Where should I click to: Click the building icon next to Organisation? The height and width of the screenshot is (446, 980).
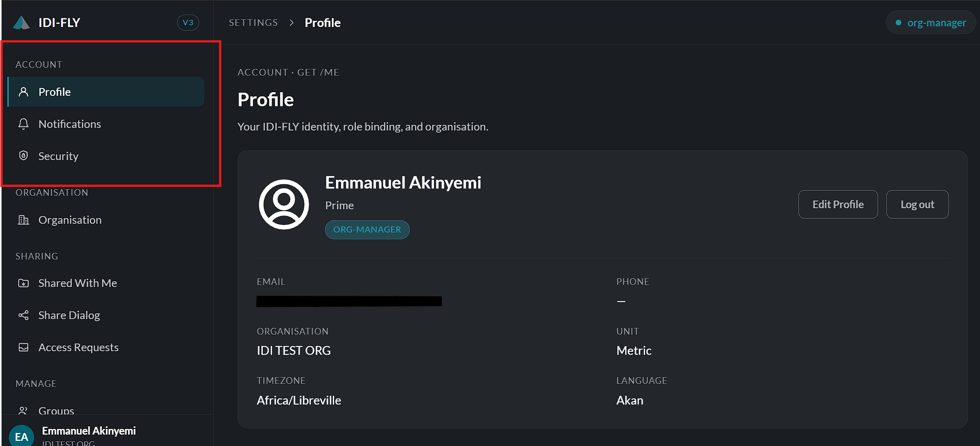23,220
